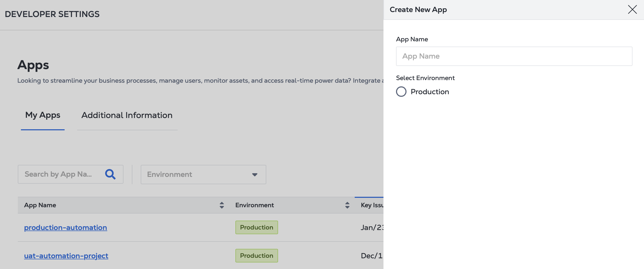Click the search magnifier icon
The width and height of the screenshot is (644, 269).
(x=110, y=174)
